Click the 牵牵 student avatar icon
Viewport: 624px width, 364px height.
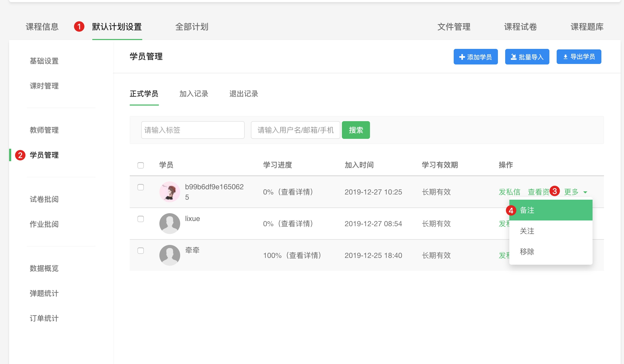point(170,255)
